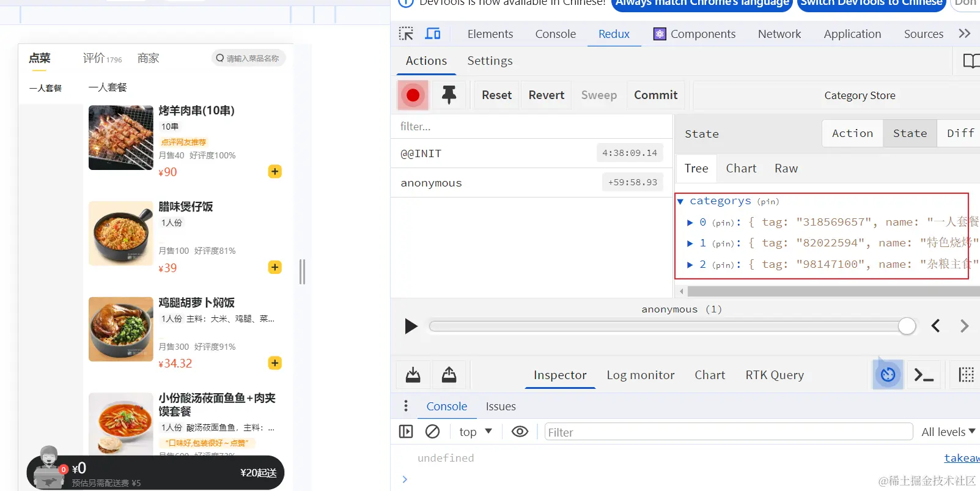Image resolution: width=980 pixels, height=491 pixels.
Task: Play the action timeline
Action: (411, 327)
